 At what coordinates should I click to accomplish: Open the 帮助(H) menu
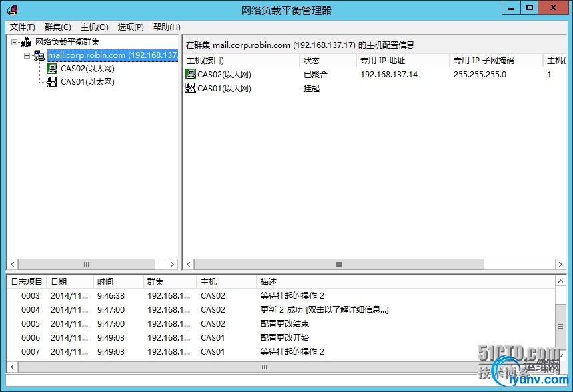[167, 27]
